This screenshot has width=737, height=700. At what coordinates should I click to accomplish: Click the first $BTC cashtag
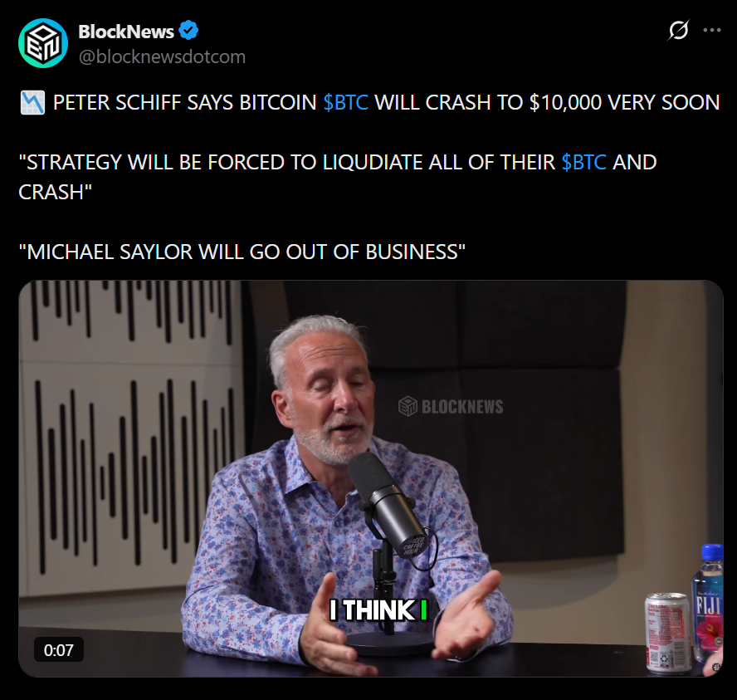[x=345, y=102]
